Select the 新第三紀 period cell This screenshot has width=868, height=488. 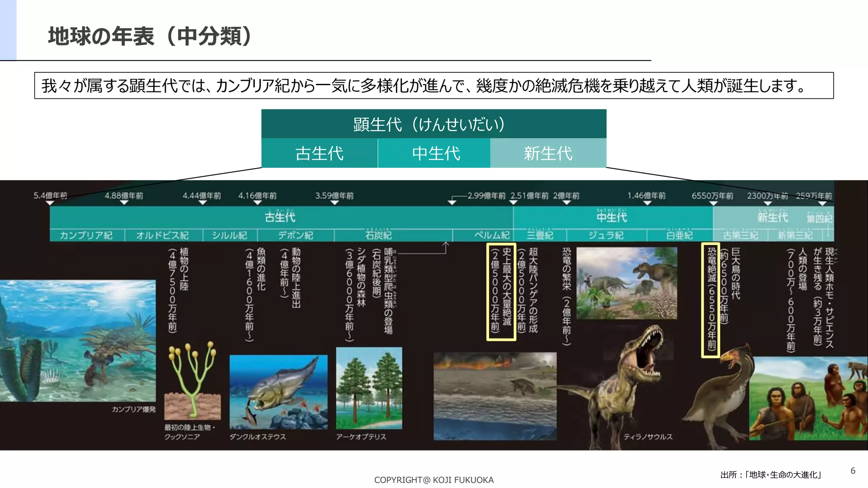pyautogui.click(x=795, y=235)
